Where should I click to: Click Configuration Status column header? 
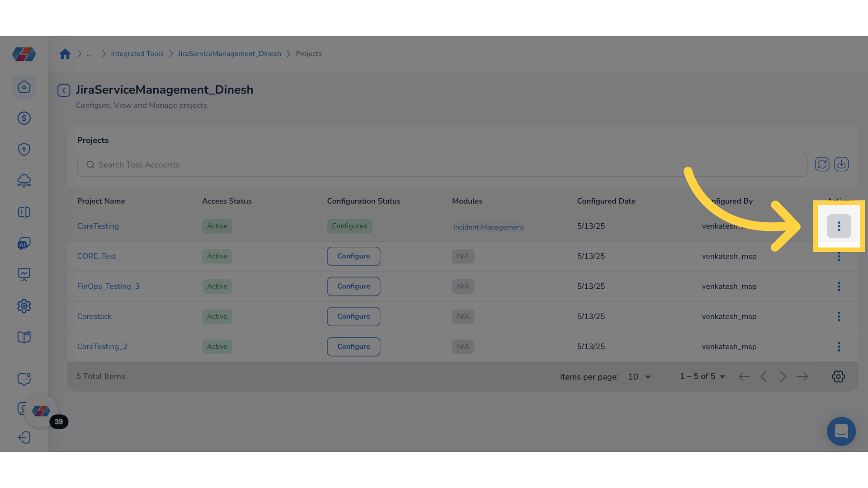coord(364,201)
